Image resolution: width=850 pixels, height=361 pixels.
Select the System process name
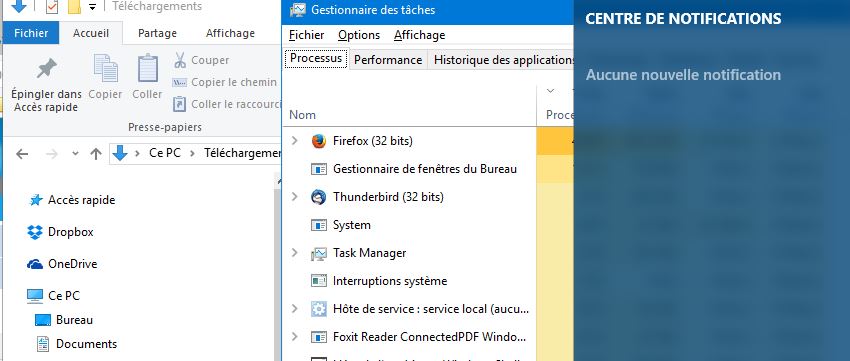(352, 225)
